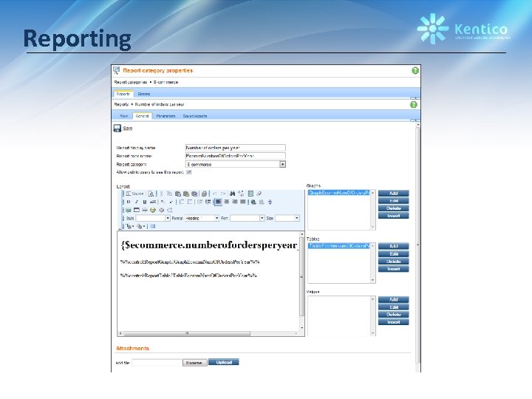Click the Upload button

[x=224, y=362]
